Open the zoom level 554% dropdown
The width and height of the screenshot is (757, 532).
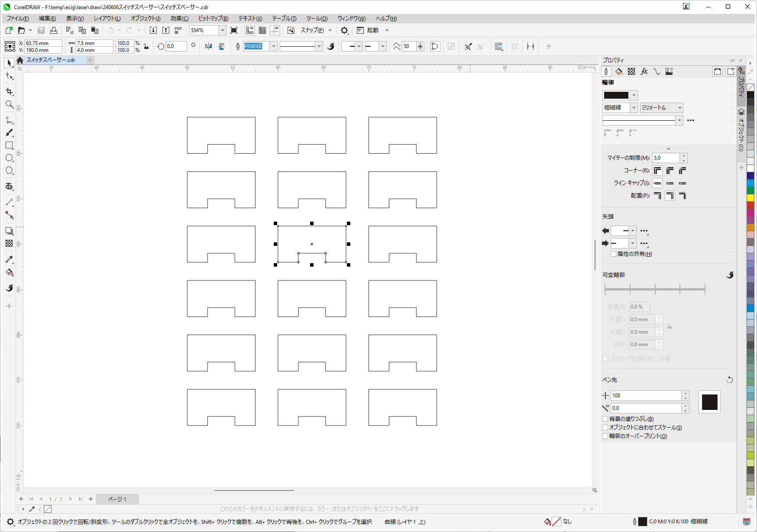pos(222,30)
